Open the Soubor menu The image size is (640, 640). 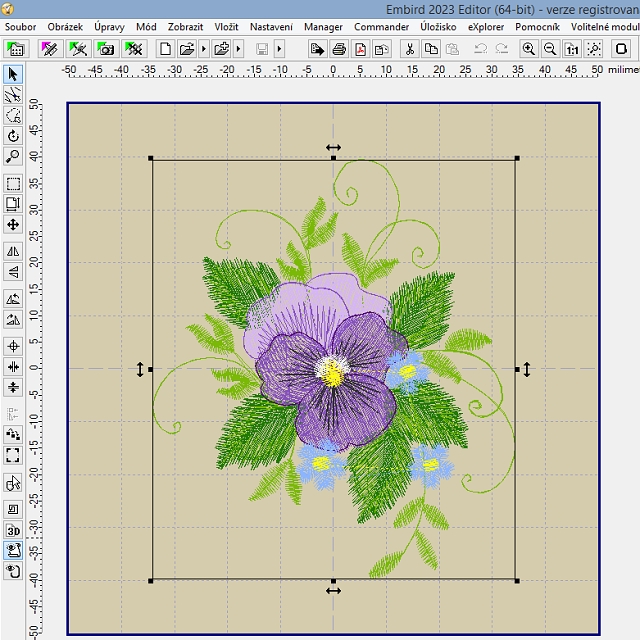click(21, 26)
